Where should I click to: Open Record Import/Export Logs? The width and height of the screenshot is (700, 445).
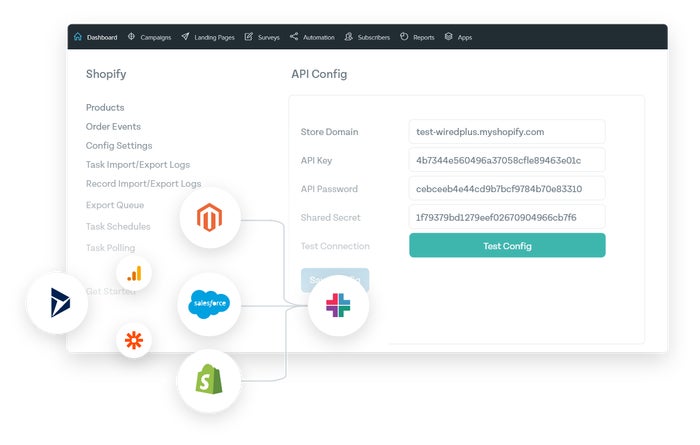pyautogui.click(x=143, y=184)
